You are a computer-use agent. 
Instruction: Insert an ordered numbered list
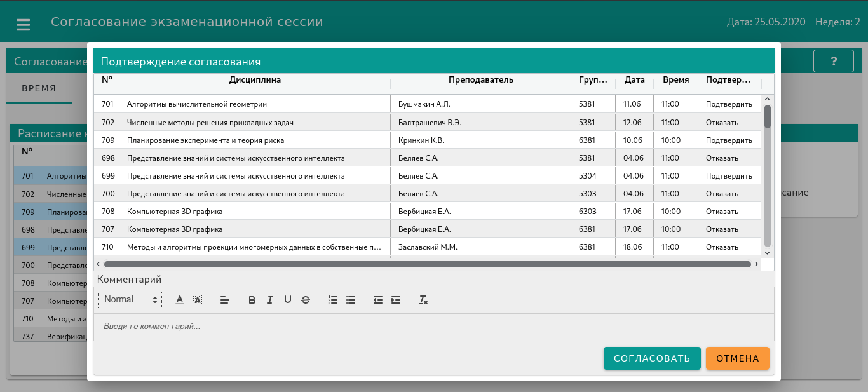coord(333,300)
